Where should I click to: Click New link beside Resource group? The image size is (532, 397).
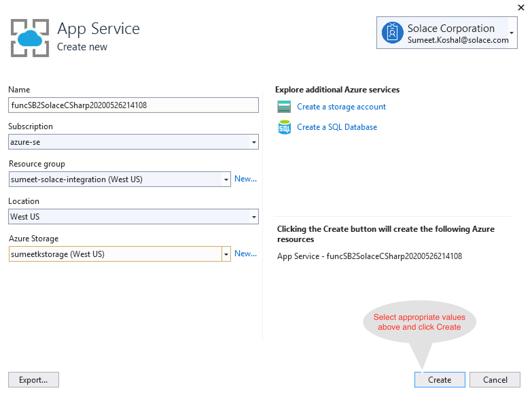[x=245, y=179]
